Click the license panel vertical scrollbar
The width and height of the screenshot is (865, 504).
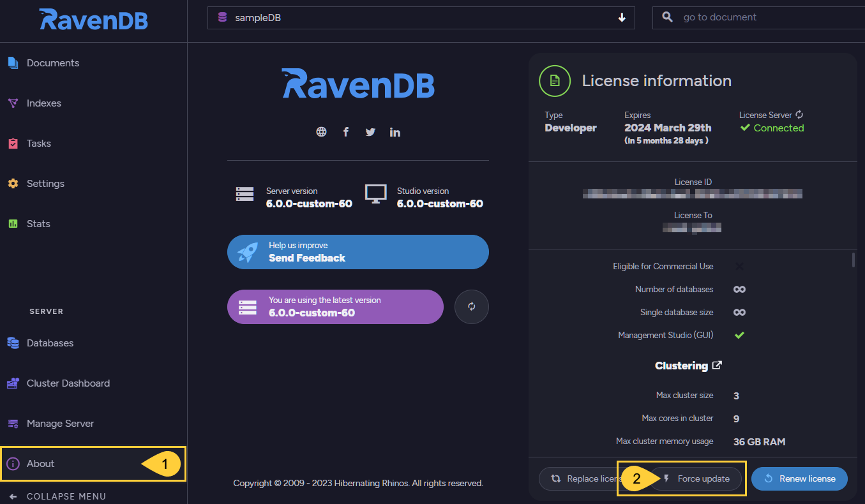[x=854, y=260]
